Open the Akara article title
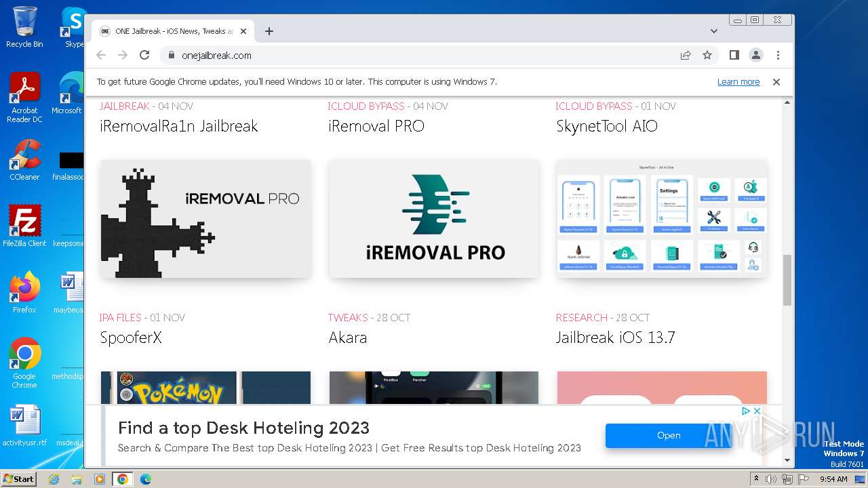This screenshot has width=868, height=488. [348, 338]
